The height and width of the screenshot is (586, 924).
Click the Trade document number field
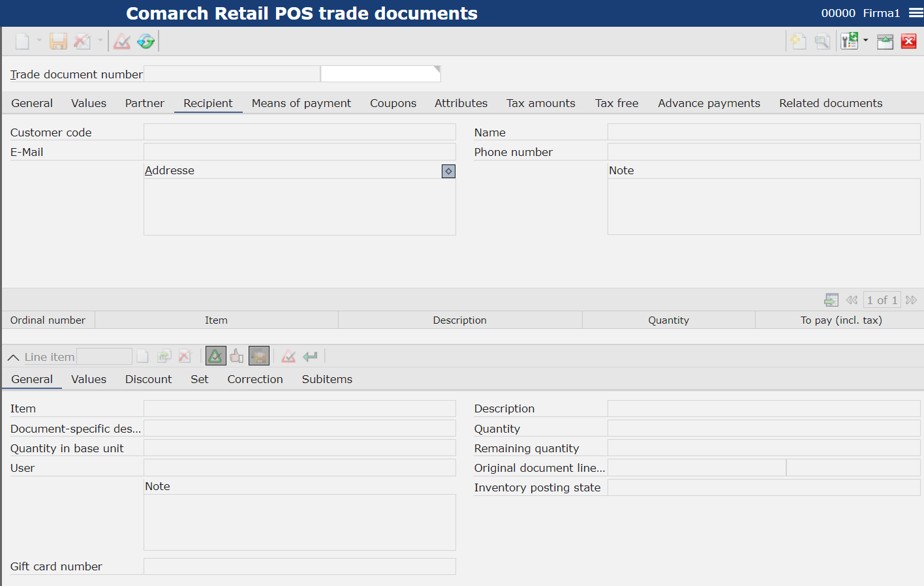(x=232, y=74)
